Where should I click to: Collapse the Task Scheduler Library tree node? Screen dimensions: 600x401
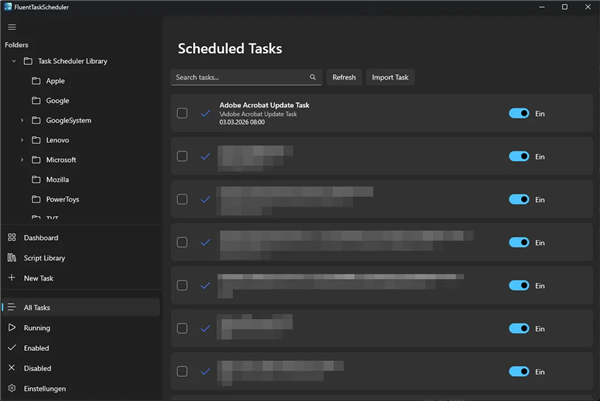click(13, 61)
